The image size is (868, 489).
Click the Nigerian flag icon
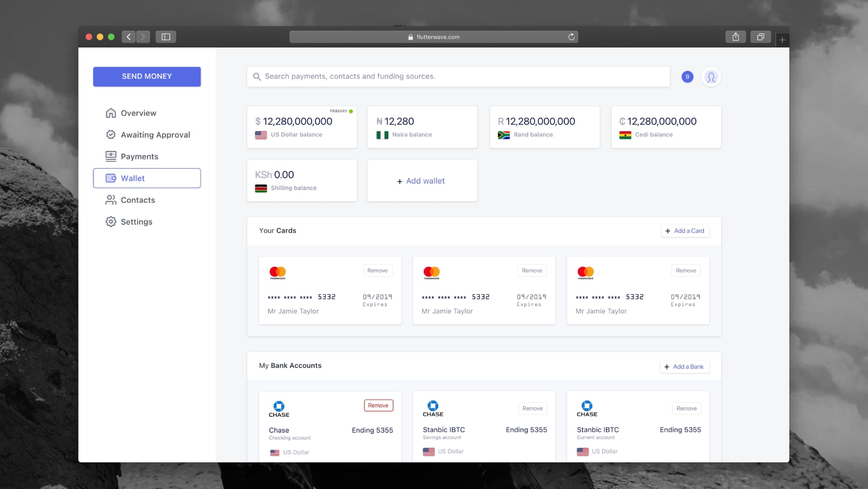(382, 135)
